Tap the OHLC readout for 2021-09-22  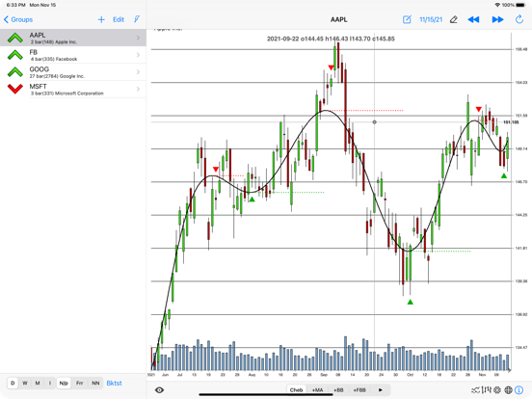click(x=331, y=39)
